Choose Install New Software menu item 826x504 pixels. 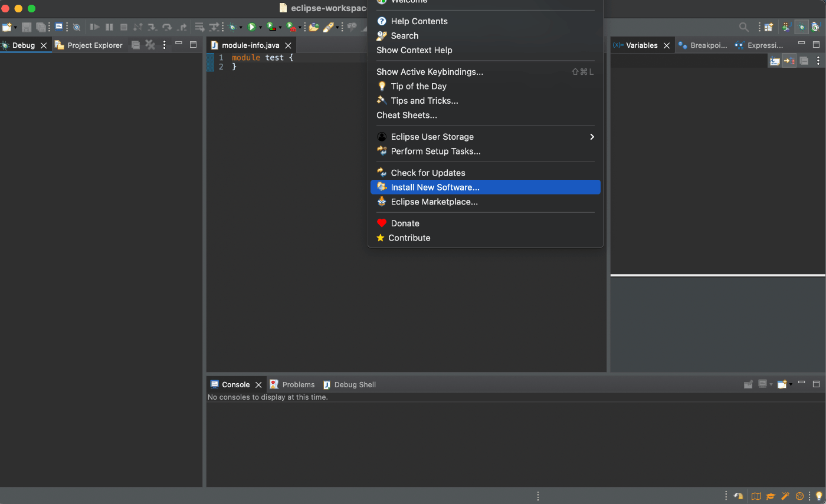485,187
